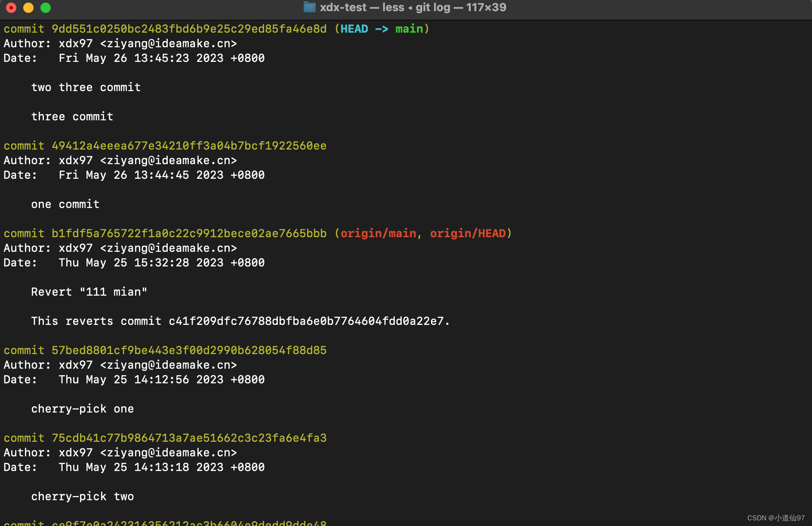This screenshot has width=812, height=526.
Task: Click Author line under commit b1fdf5a
Action: pos(120,248)
